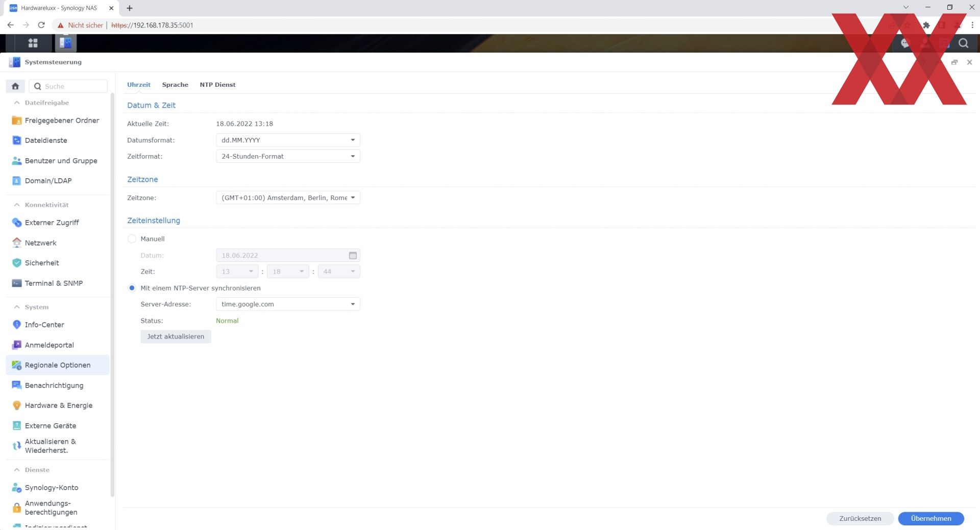This screenshot has height=530, width=980.
Task: Collapse the Dateifreigabe section
Action: click(17, 103)
